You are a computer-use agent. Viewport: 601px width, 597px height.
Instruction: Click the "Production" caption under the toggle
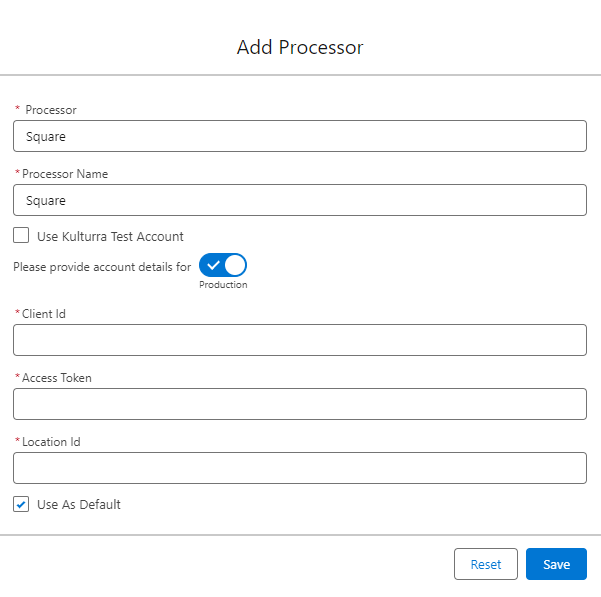[x=223, y=285]
